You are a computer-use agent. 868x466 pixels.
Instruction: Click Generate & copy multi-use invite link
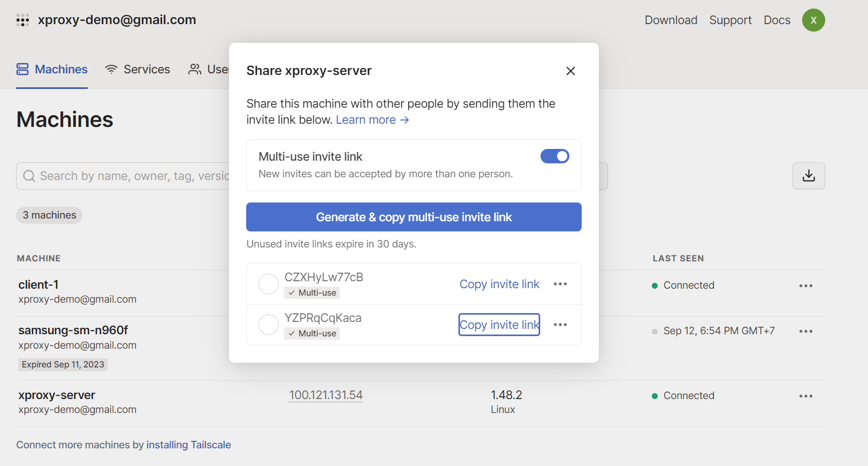pos(414,217)
